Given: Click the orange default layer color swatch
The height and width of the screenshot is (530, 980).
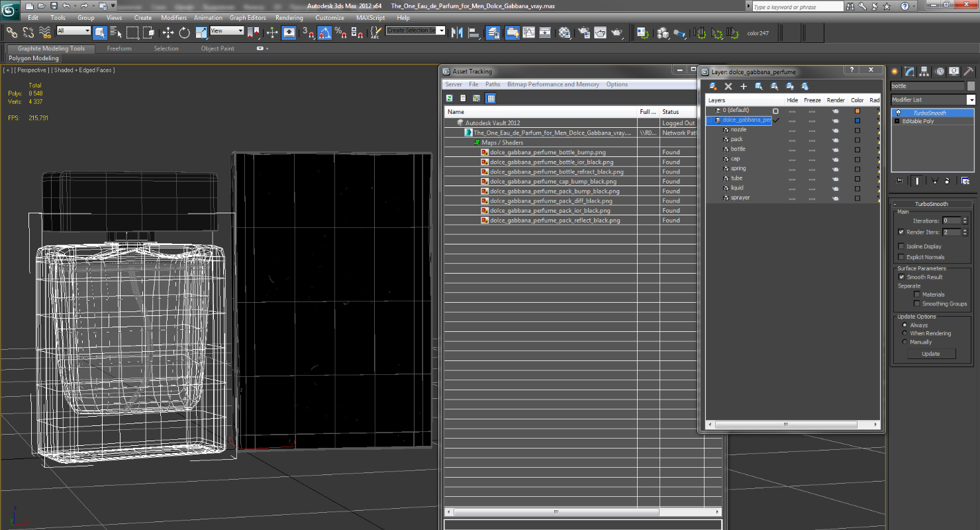Looking at the screenshot, I should (x=857, y=111).
